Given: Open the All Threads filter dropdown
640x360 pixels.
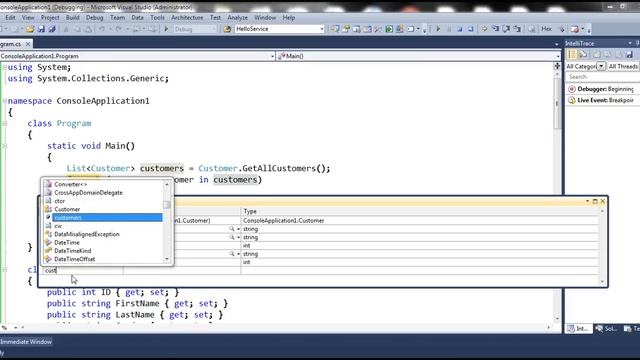Looking at the screenshot, I should click(x=623, y=66).
